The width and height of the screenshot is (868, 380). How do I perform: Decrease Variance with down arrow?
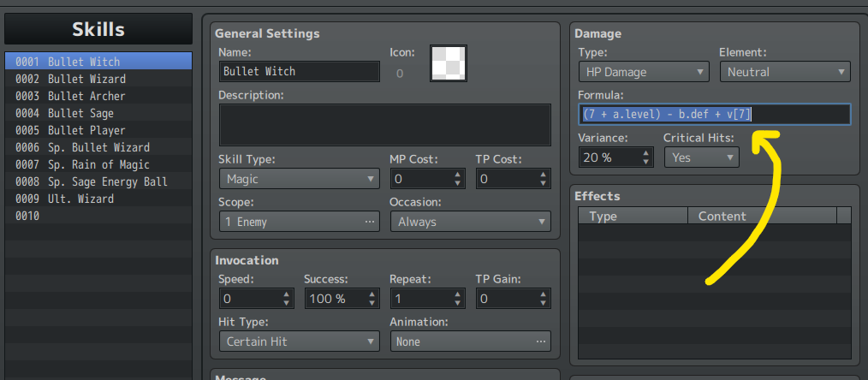(x=646, y=162)
